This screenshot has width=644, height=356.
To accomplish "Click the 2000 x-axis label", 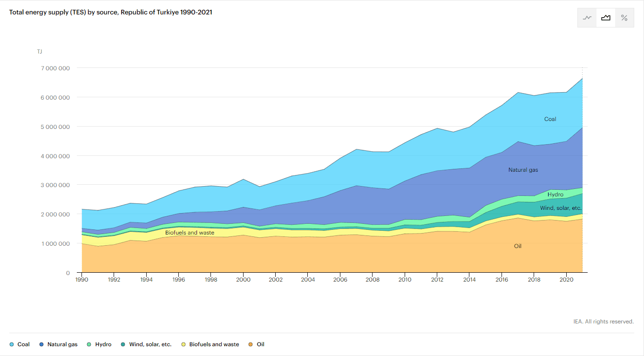I will coord(243,280).
